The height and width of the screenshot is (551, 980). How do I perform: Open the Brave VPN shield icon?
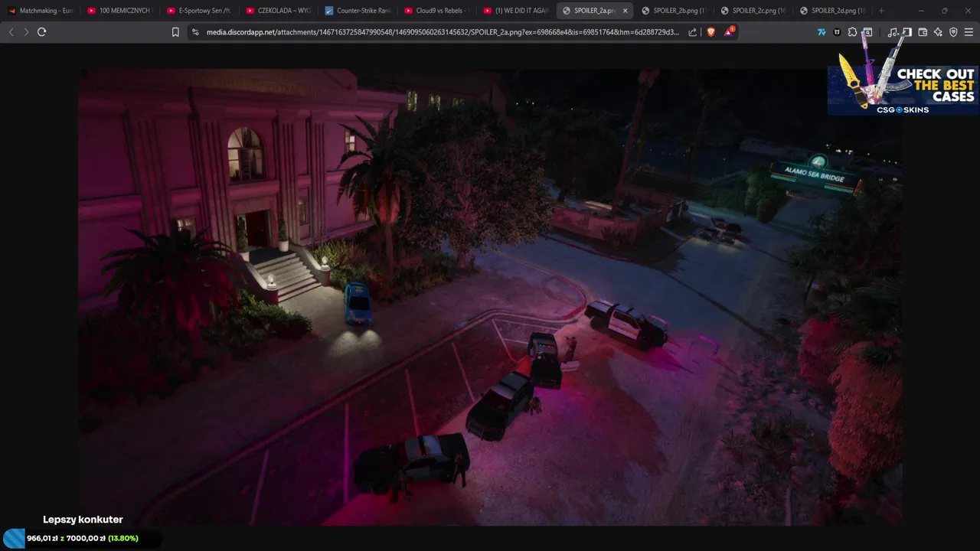953,32
